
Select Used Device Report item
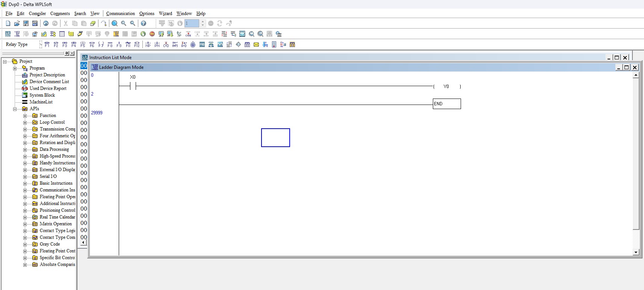coord(48,88)
